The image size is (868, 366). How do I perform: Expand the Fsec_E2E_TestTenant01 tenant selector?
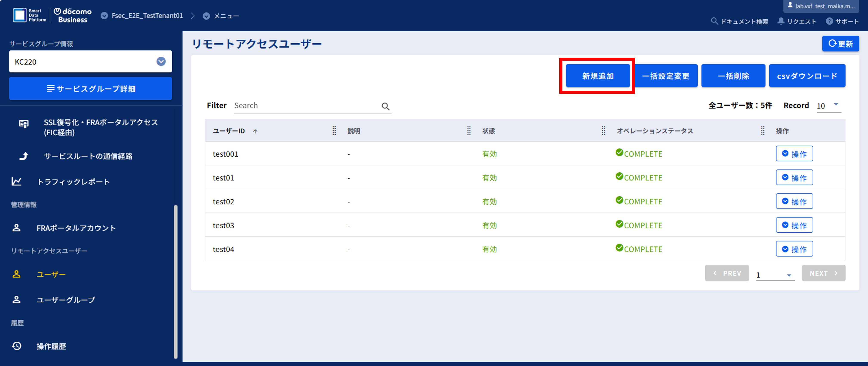(104, 16)
